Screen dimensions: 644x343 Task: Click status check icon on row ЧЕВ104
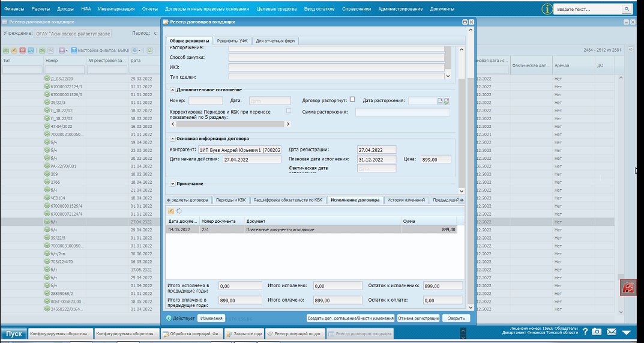47,198
